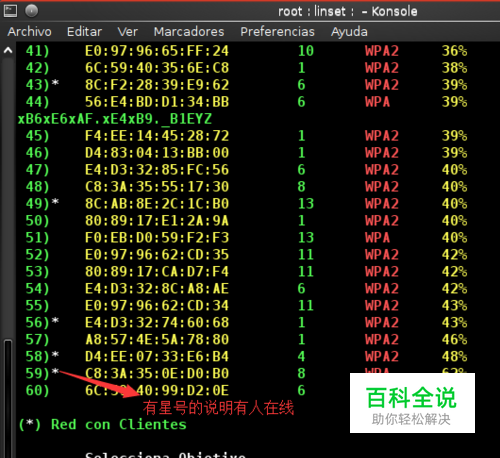Image resolution: width=500 pixels, height=458 pixels.
Task: Select MAC address 8C:F2:28:39:E9:62
Action: (157, 85)
